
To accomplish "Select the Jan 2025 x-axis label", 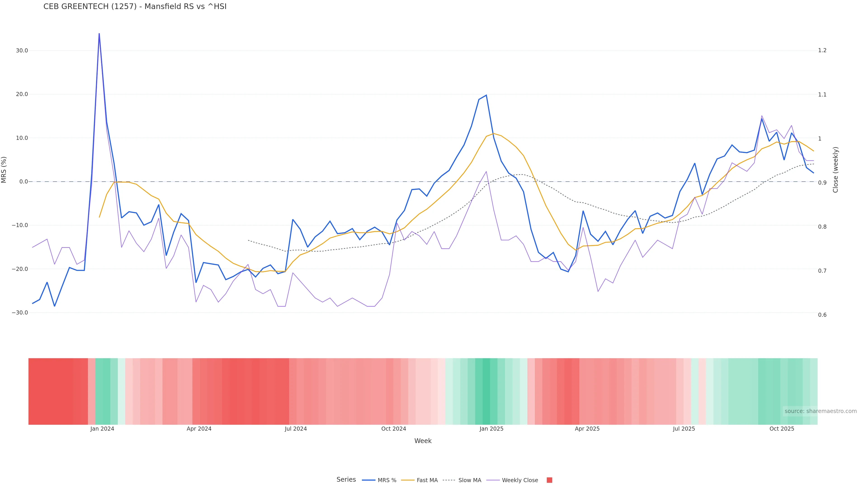I will point(491,429).
